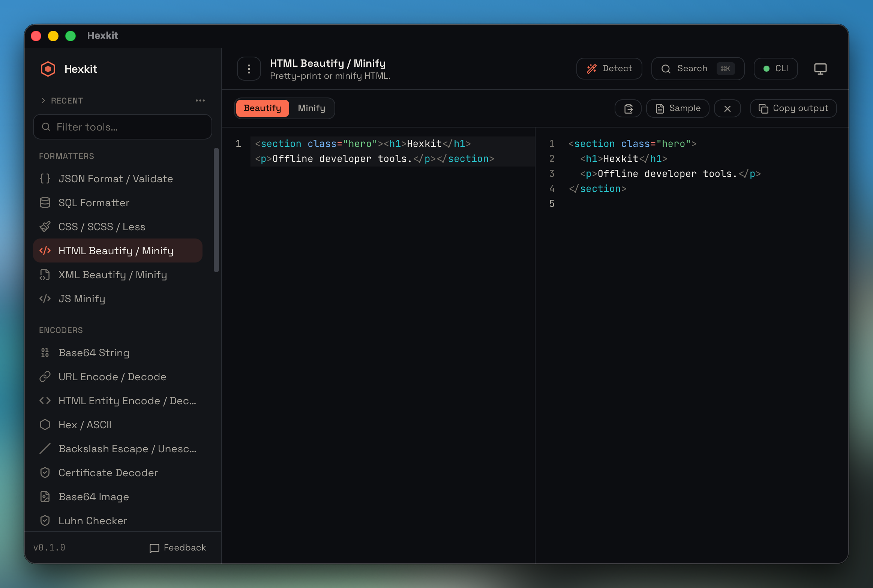Clear input with the X button
Viewport: 873px width, 588px height.
727,108
